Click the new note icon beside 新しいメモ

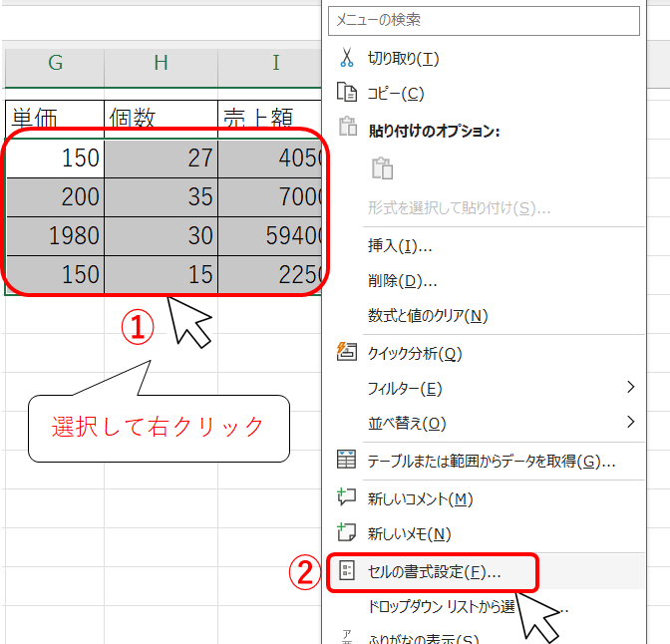[x=347, y=533]
